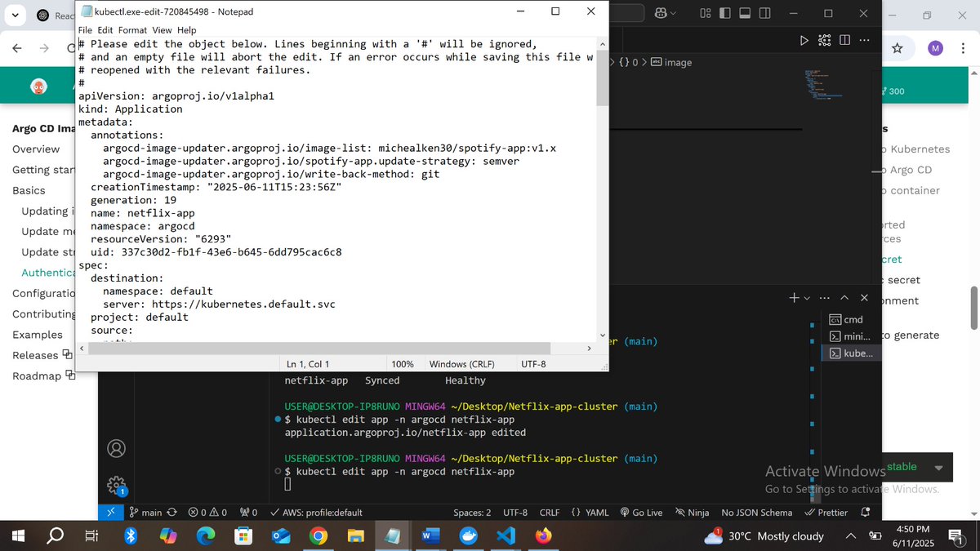Bookmark page with Chrome star icon
Screen dimensions: 980x551
point(897,49)
